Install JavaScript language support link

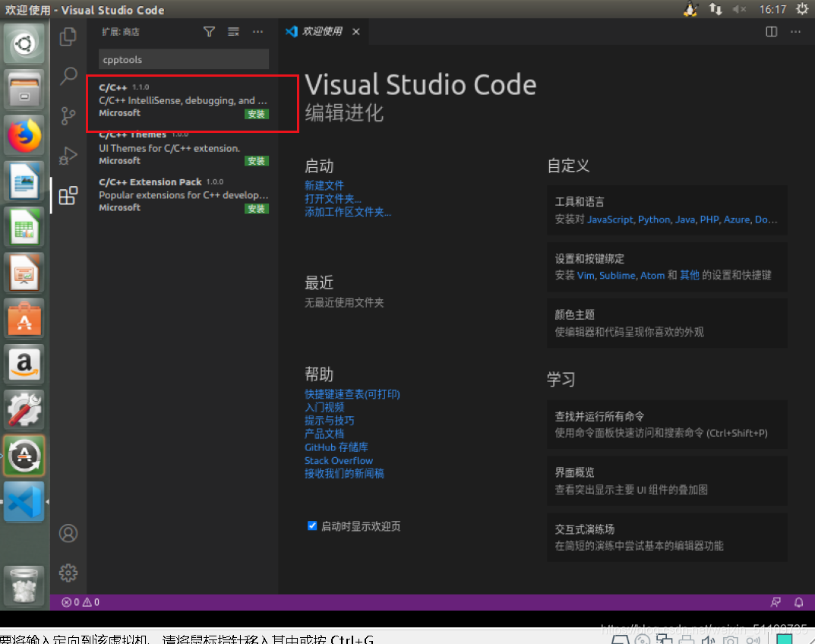click(610, 219)
